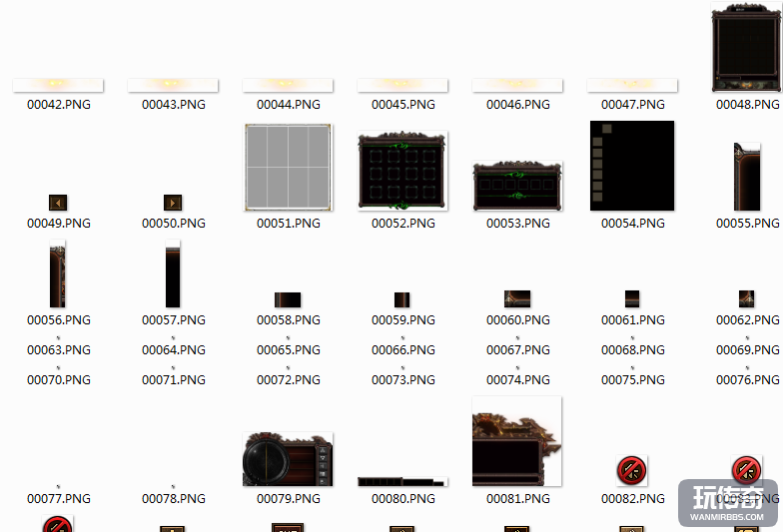
Task: Select the ornate golden frame 00081.PNG
Action: (x=517, y=441)
